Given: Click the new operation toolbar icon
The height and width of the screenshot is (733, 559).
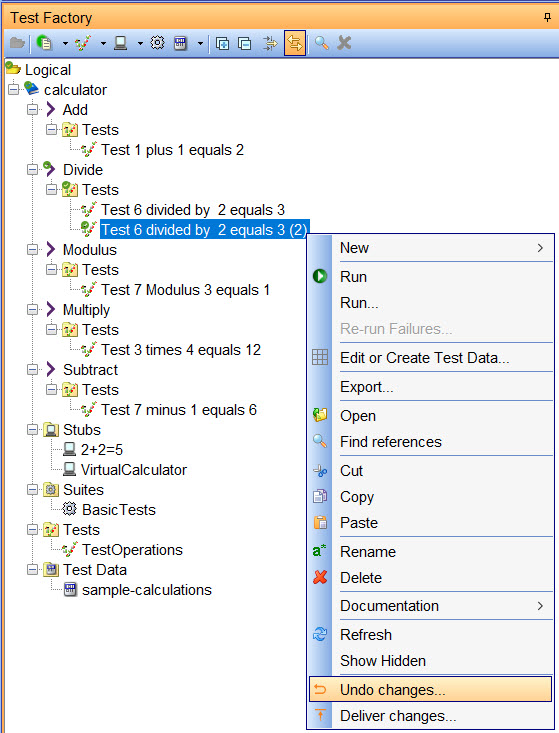Looking at the screenshot, I should [x=44, y=43].
